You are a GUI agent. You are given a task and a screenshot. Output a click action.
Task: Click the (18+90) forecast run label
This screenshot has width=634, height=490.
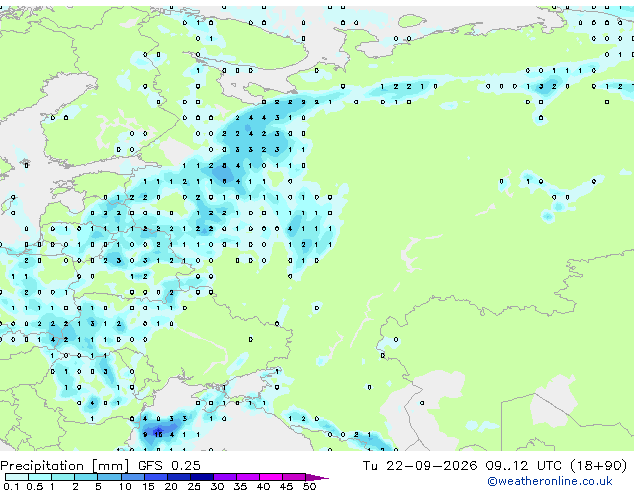[598, 465]
